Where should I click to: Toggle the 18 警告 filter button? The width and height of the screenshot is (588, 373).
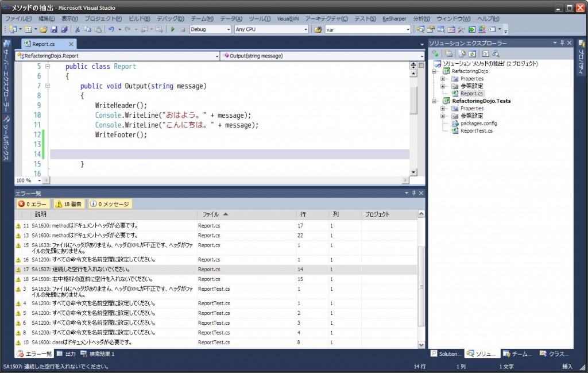pyautogui.click(x=69, y=204)
